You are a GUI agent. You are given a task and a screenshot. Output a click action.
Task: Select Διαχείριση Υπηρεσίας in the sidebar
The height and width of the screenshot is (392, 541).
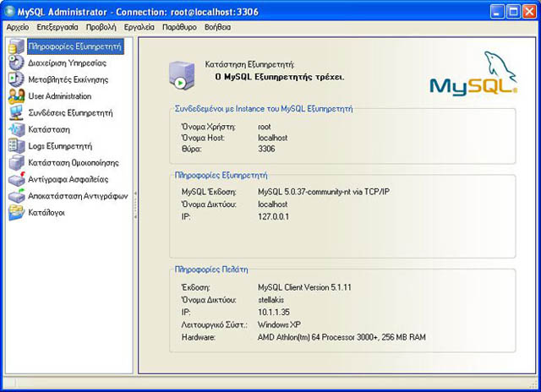(x=68, y=63)
